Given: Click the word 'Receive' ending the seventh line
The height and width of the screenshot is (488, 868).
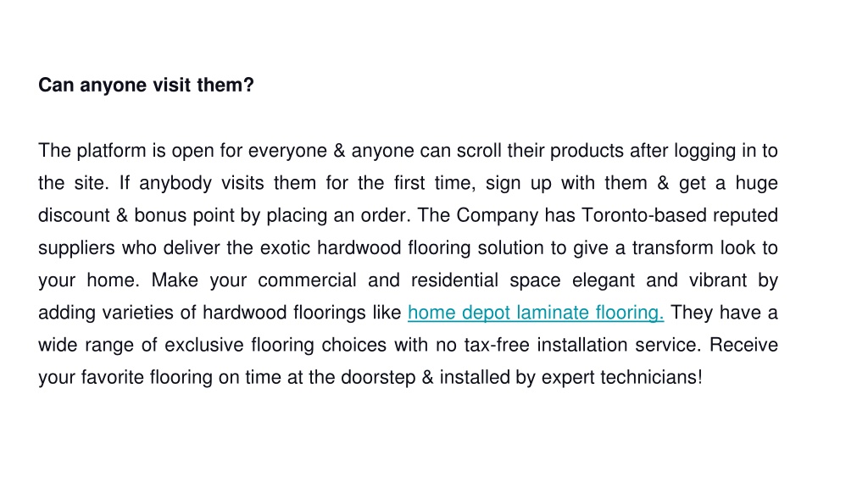Looking at the screenshot, I should pos(743,346).
